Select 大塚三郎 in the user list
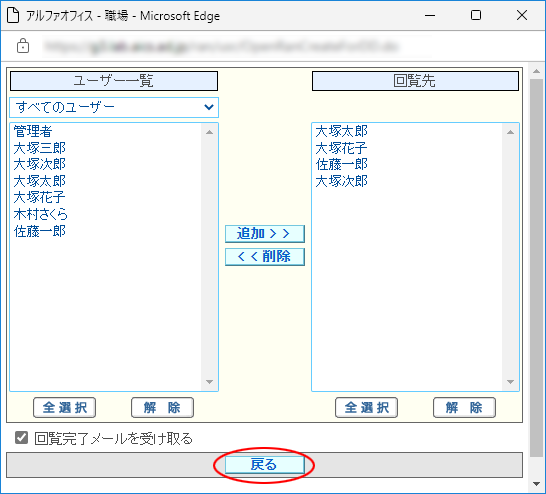The image size is (546, 494). [x=40, y=148]
